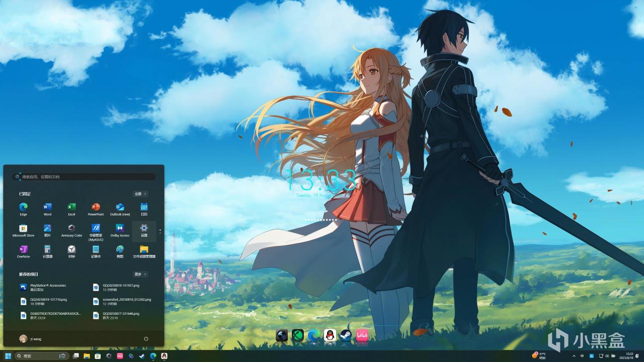Switch the 中 input method indicator
This screenshot has height=362, width=644.
pos(582,356)
